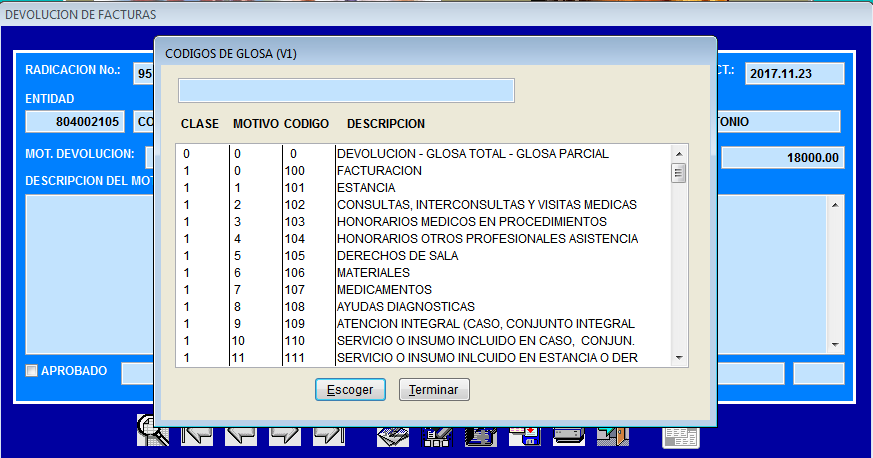Click the glosa list scroll down arrow
The width and height of the screenshot is (873, 458).
[679, 358]
